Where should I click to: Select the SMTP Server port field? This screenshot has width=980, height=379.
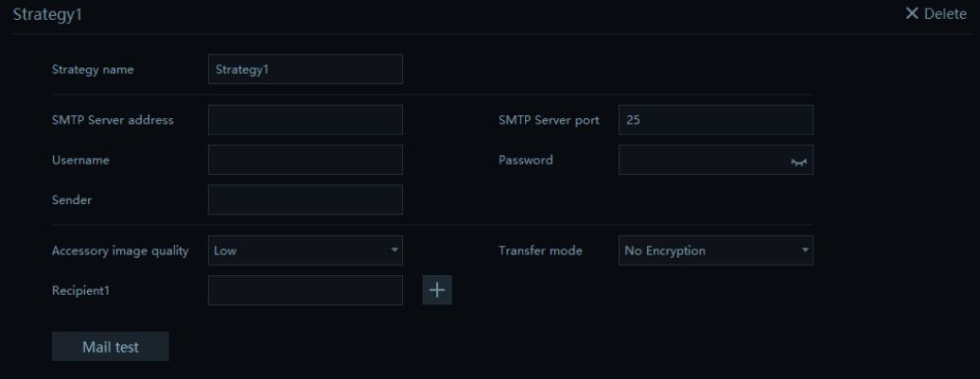[x=716, y=120]
